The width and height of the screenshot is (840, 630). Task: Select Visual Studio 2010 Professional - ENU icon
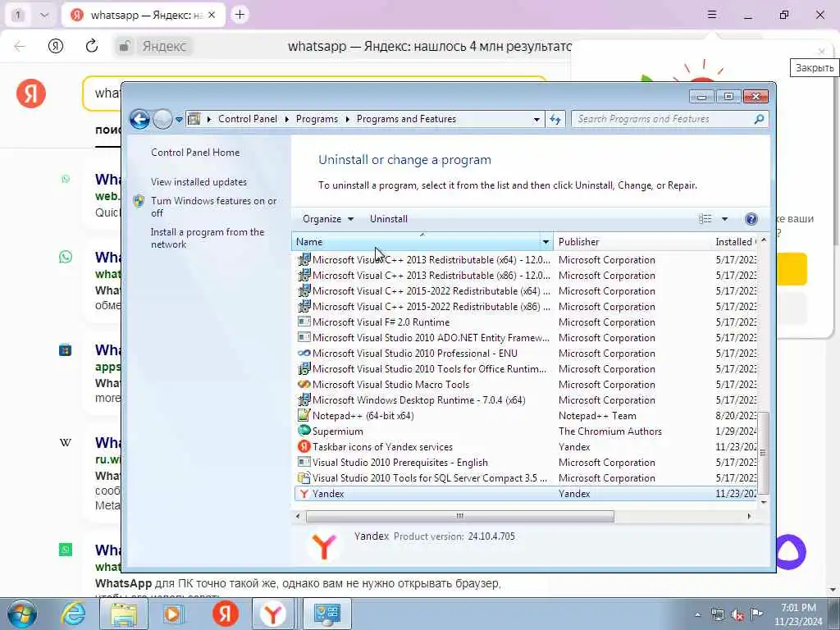(304, 353)
